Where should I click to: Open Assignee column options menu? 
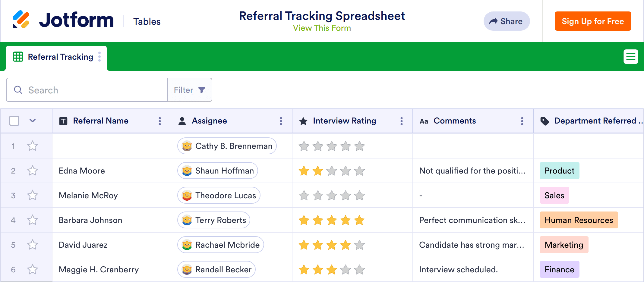(x=281, y=121)
